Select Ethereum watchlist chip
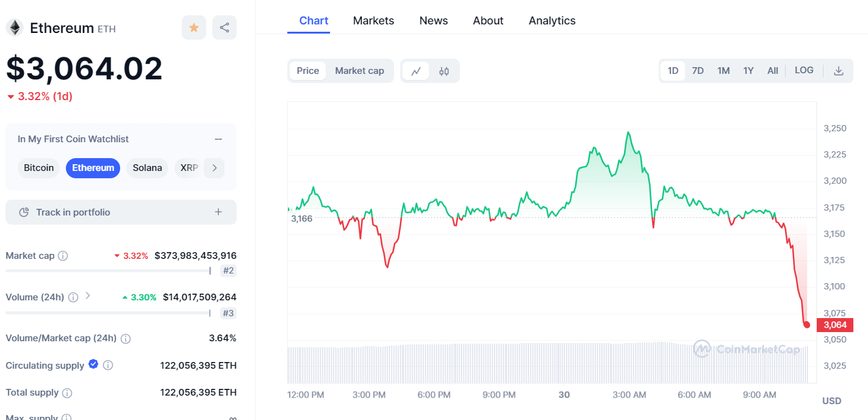This screenshot has width=868, height=420. pos(93,168)
